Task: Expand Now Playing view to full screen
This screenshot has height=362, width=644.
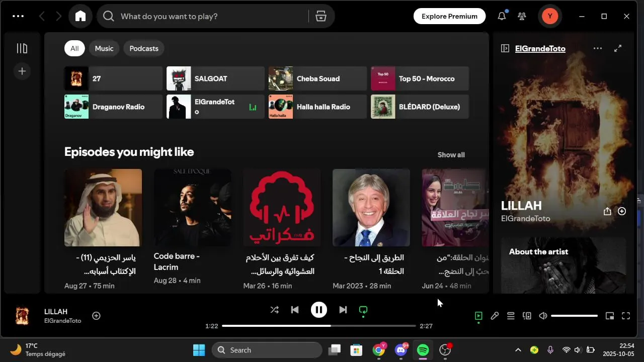Action: click(x=618, y=48)
